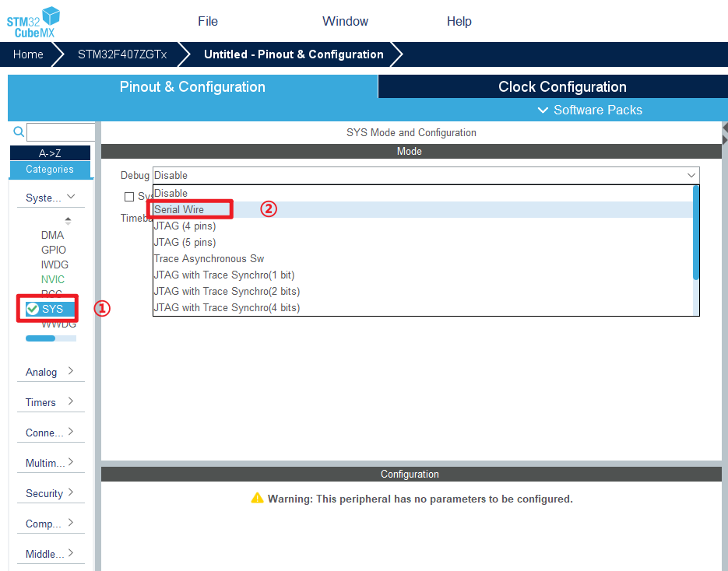Image resolution: width=728 pixels, height=571 pixels.
Task: Click the peripheral search input field
Action: coord(61,132)
